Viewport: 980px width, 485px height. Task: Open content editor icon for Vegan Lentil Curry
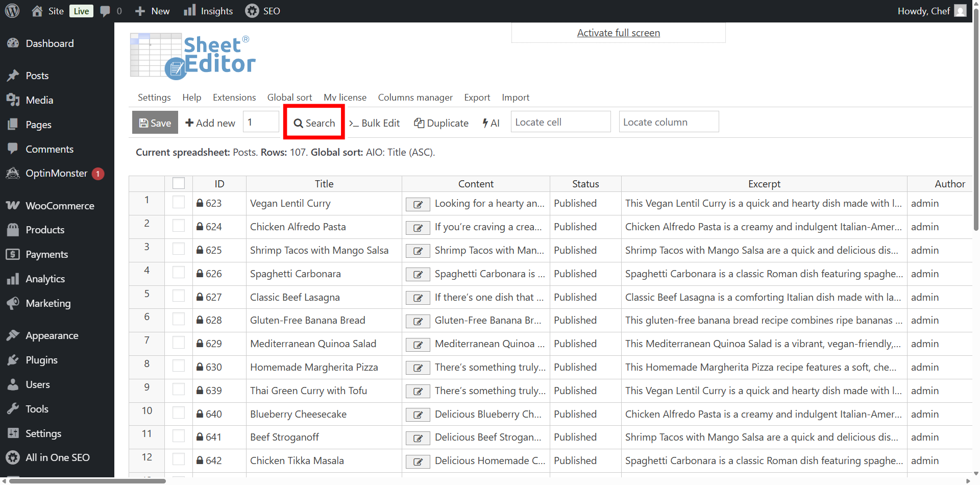[x=418, y=204]
